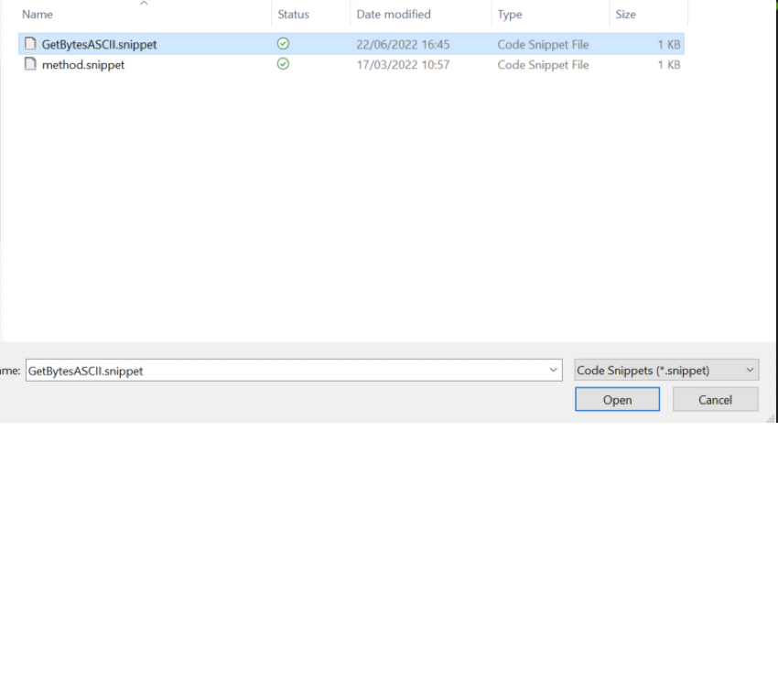778x700 pixels.
Task: Click the sync status icon for method.snippet
Action: click(284, 64)
